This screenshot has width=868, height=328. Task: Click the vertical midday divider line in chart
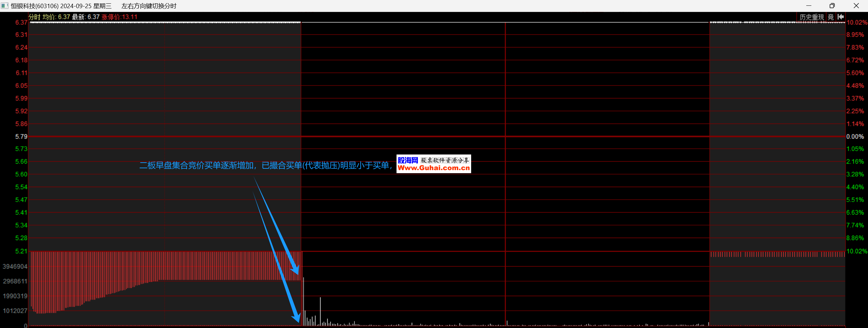(505, 170)
